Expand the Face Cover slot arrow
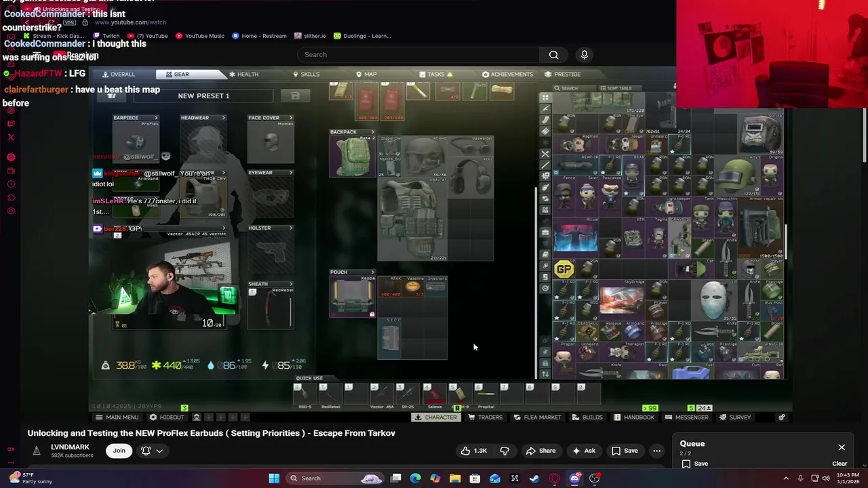The image size is (868, 488). tap(291, 118)
